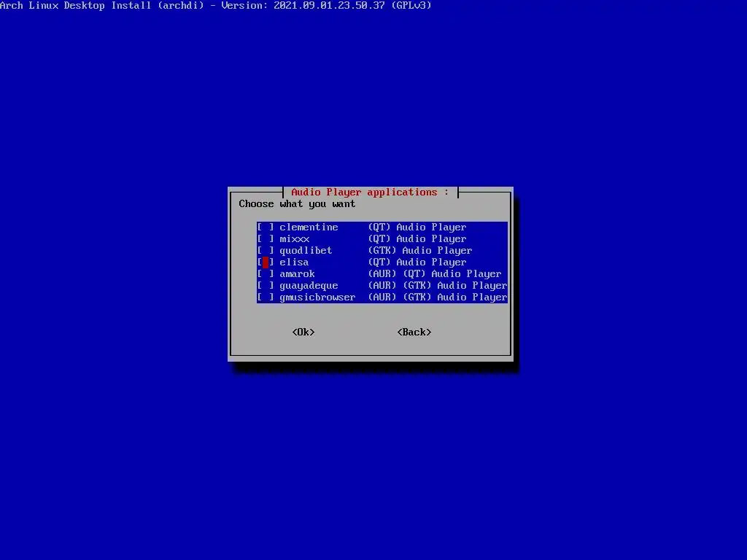Enable the amarok checkbox

(x=266, y=274)
